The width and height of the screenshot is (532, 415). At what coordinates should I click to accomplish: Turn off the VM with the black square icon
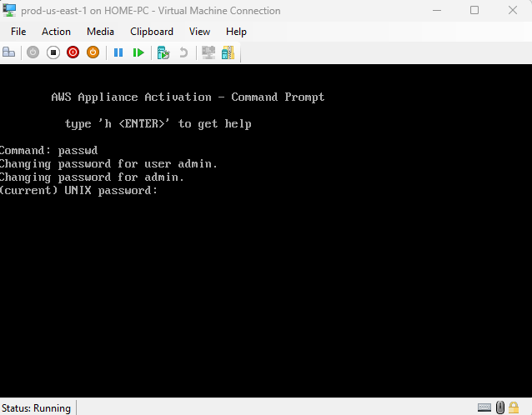point(53,52)
